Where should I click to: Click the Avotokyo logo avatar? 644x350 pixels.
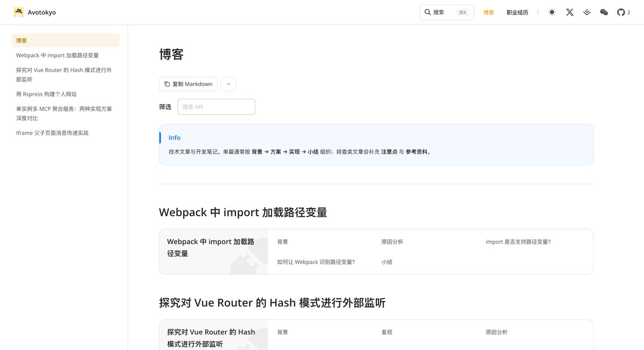19,12
